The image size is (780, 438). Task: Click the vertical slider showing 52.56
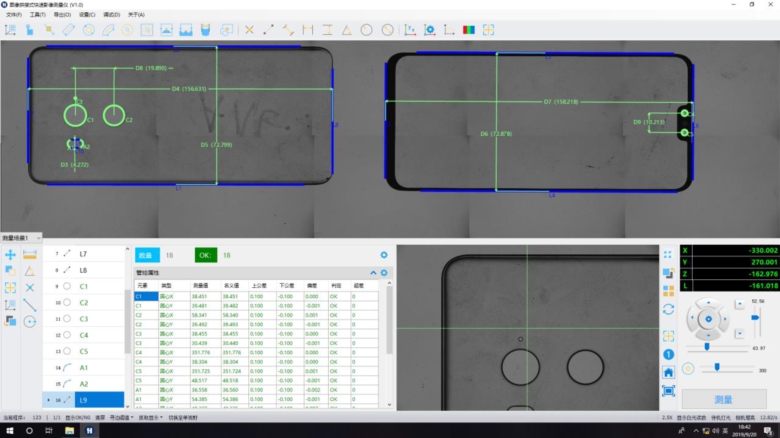click(756, 319)
